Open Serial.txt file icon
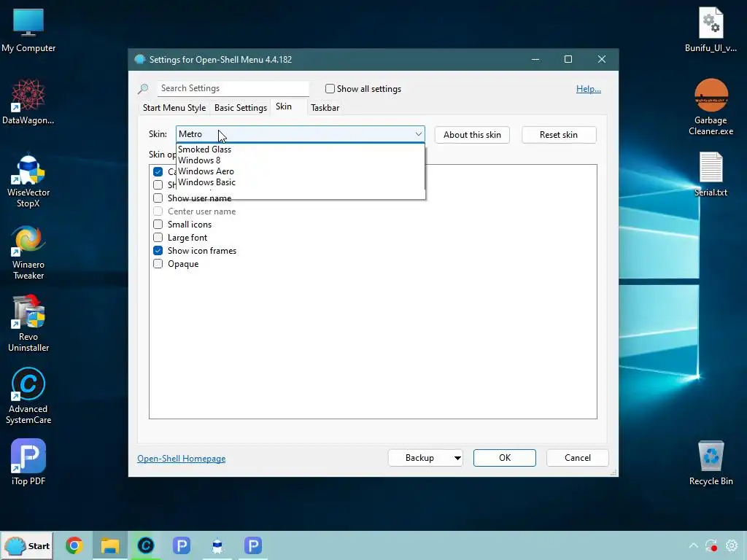This screenshot has height=560, width=747. pyautogui.click(x=711, y=174)
